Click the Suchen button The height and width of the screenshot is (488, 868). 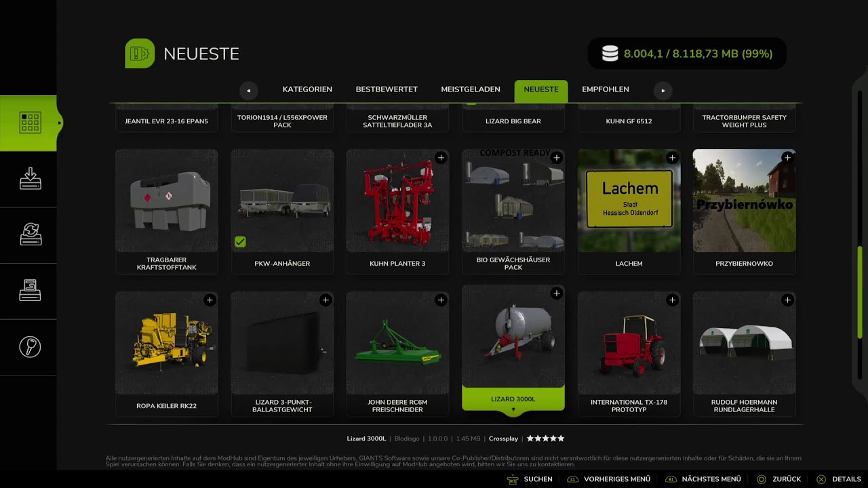pyautogui.click(x=530, y=479)
